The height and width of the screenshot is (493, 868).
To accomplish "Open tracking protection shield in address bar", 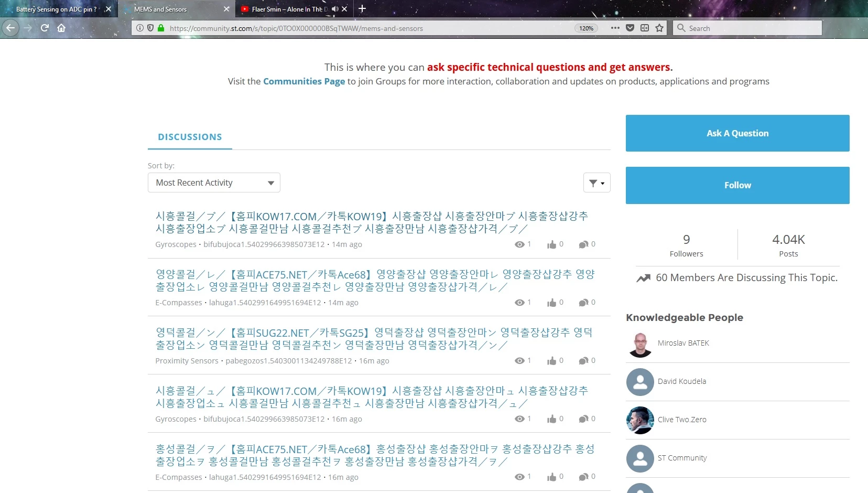I will (150, 28).
